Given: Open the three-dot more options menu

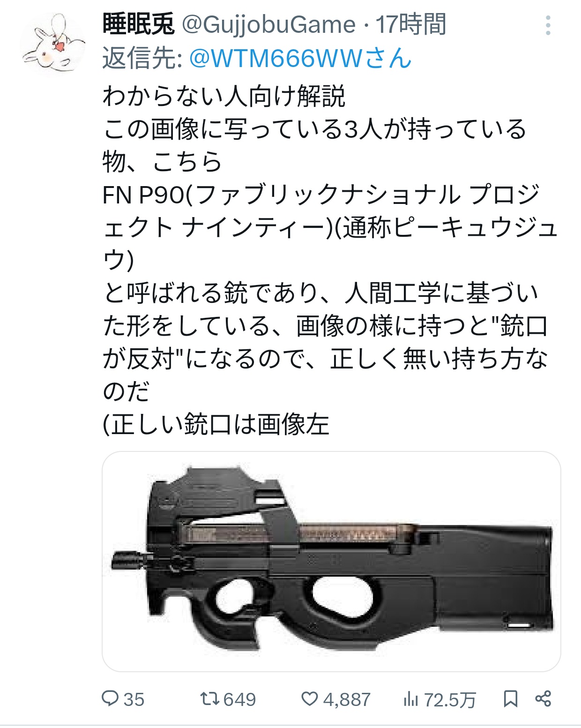Looking at the screenshot, I should tap(548, 25).
